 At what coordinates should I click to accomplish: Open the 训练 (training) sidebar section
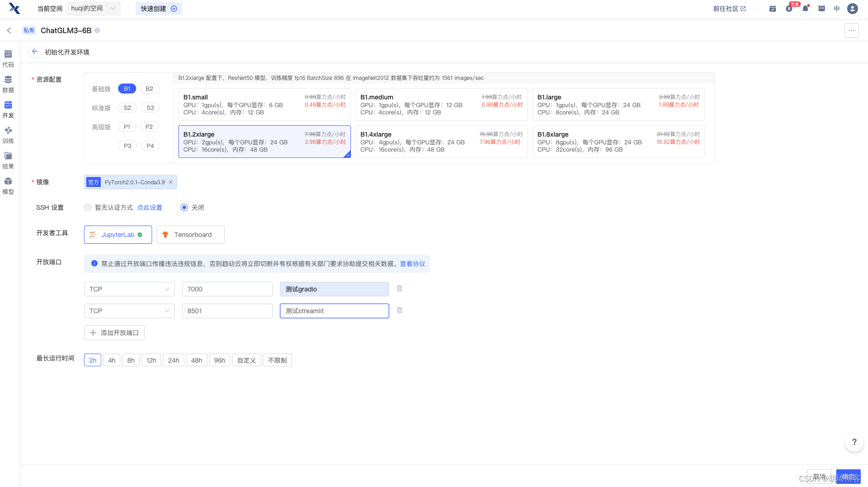click(8, 135)
